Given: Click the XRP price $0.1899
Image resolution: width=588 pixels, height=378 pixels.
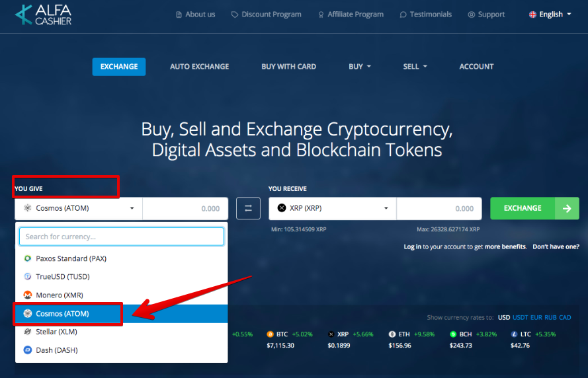Looking at the screenshot, I should [x=339, y=346].
